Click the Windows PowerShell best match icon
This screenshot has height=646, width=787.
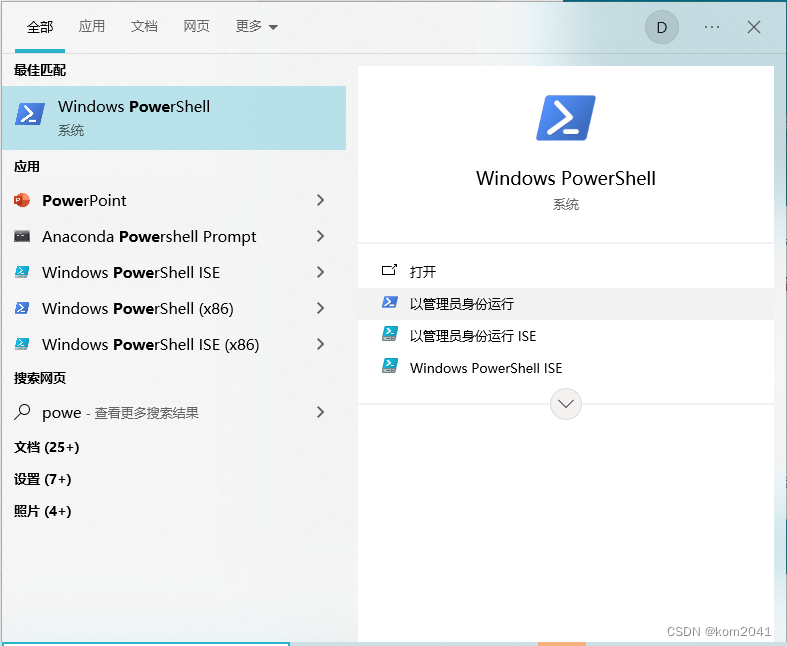30,114
